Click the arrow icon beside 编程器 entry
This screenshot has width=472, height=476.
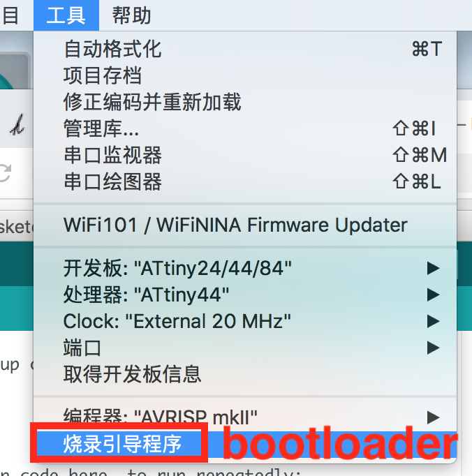pyautogui.click(x=433, y=417)
